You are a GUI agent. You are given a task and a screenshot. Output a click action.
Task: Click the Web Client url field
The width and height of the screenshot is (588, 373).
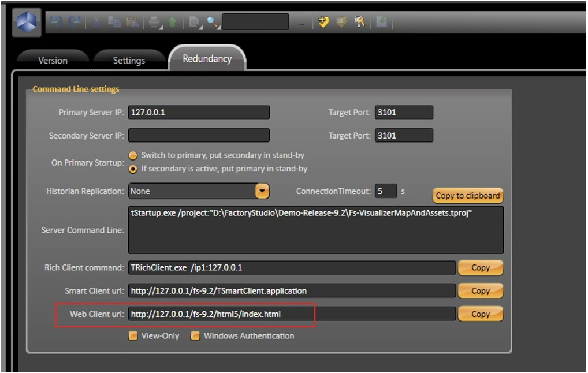click(292, 314)
